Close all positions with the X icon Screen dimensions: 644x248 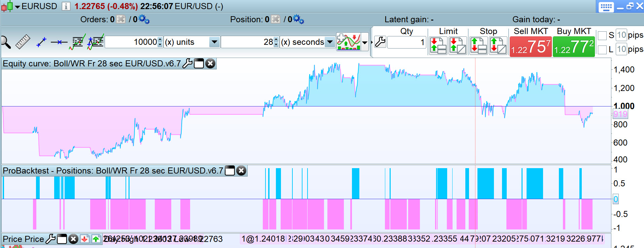[x=276, y=19]
